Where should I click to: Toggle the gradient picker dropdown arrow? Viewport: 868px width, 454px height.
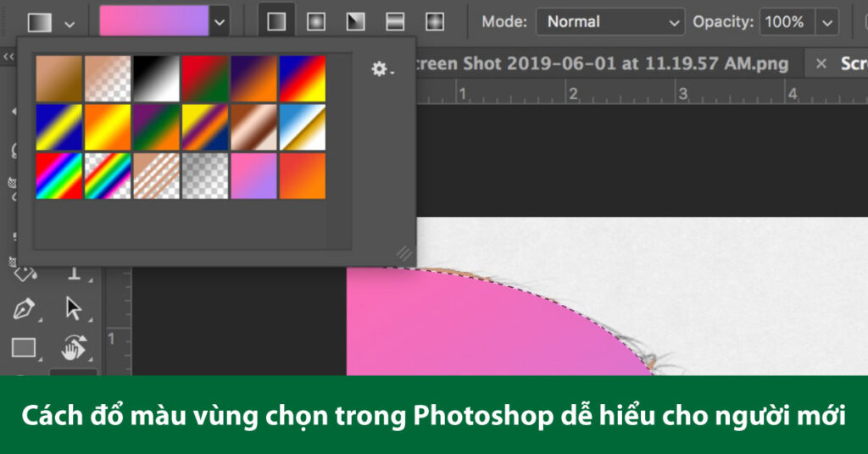click(x=220, y=22)
